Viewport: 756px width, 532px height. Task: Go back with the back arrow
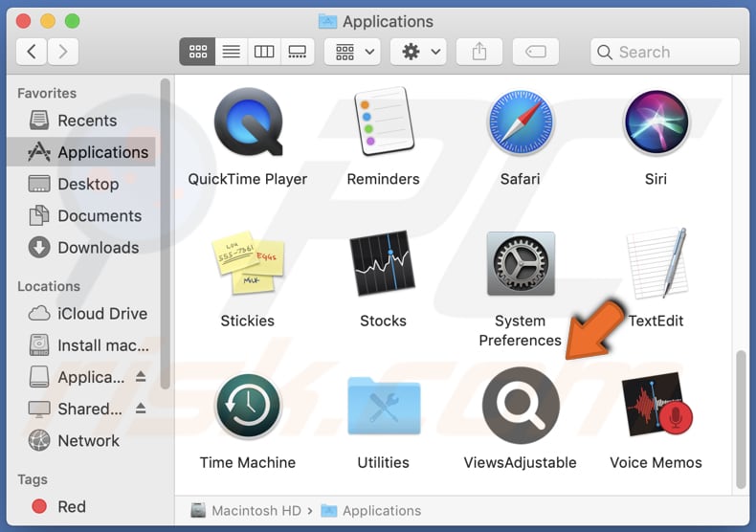click(x=32, y=52)
